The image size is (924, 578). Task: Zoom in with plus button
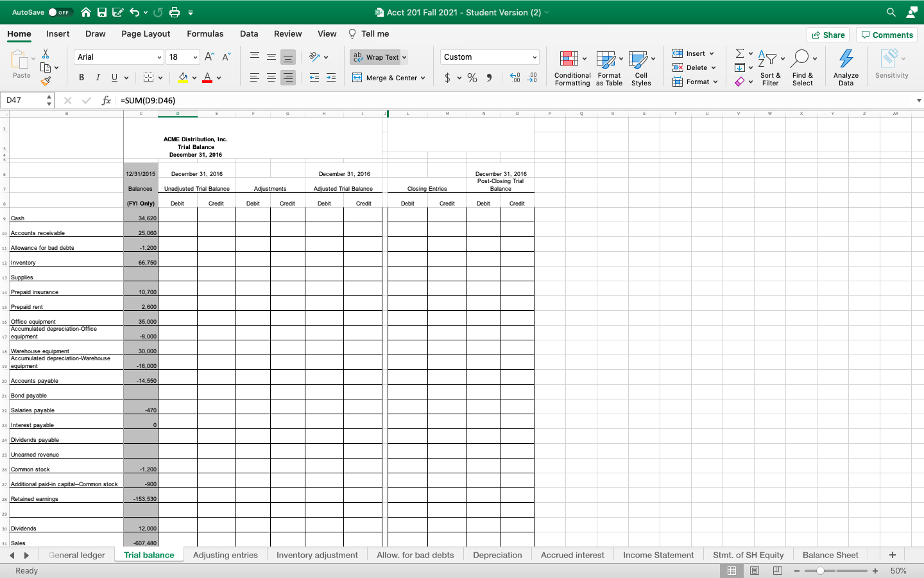coord(875,570)
